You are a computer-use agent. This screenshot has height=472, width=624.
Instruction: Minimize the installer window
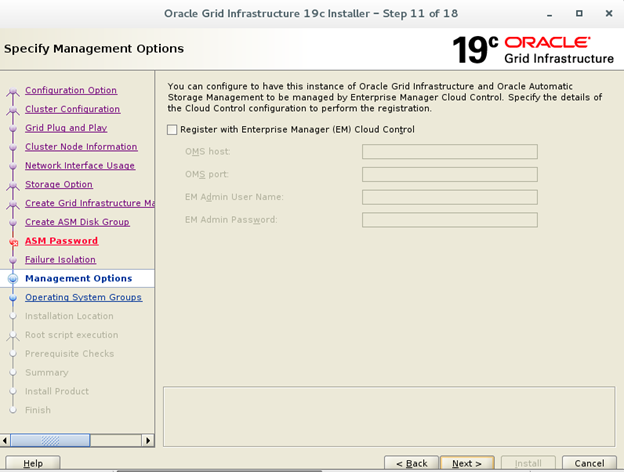(x=550, y=14)
